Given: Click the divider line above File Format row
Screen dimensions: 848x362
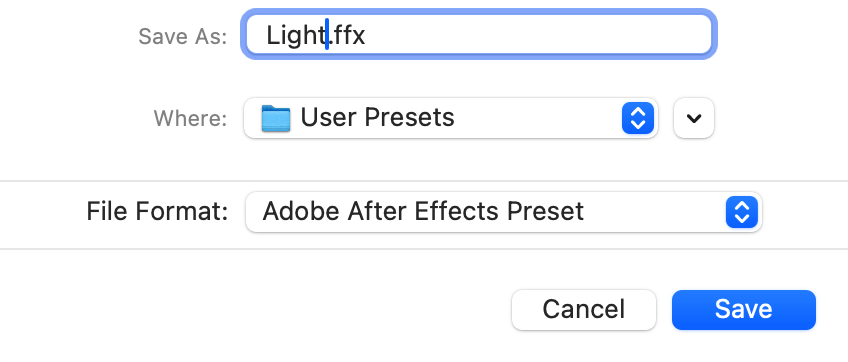Looking at the screenshot, I should coord(424,181).
